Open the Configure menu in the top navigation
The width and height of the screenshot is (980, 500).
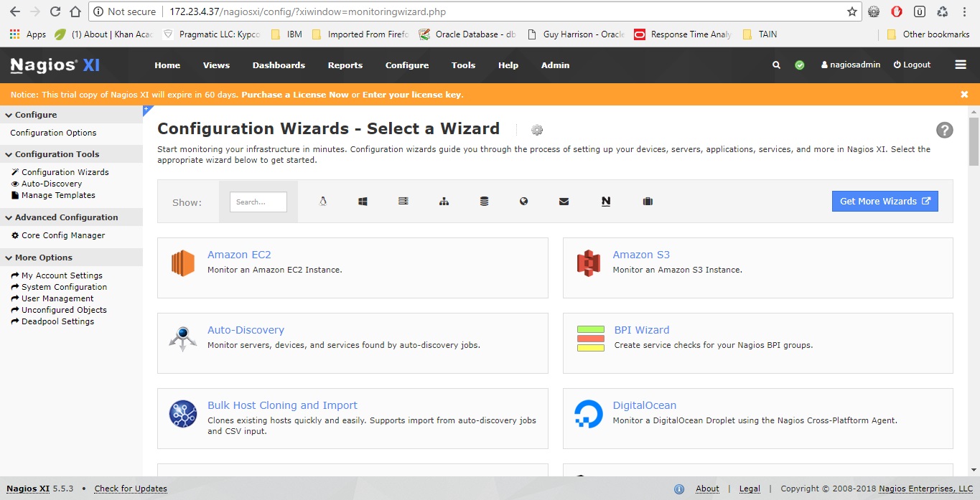coord(407,65)
